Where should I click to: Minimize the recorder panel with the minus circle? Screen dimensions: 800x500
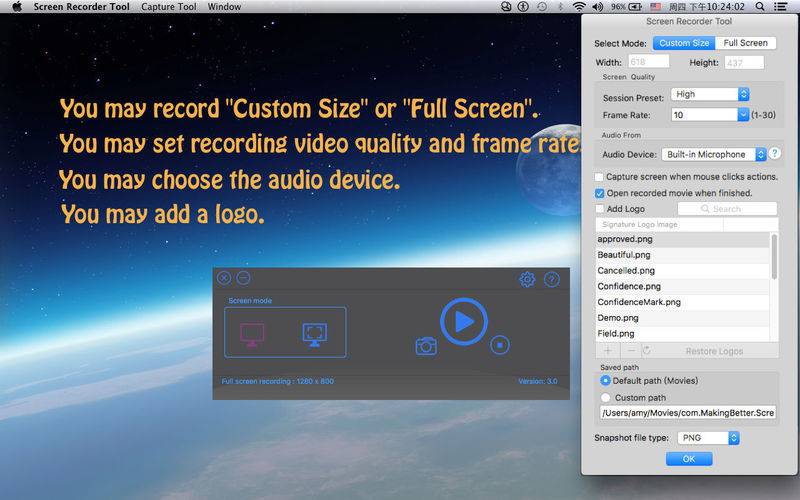click(243, 278)
